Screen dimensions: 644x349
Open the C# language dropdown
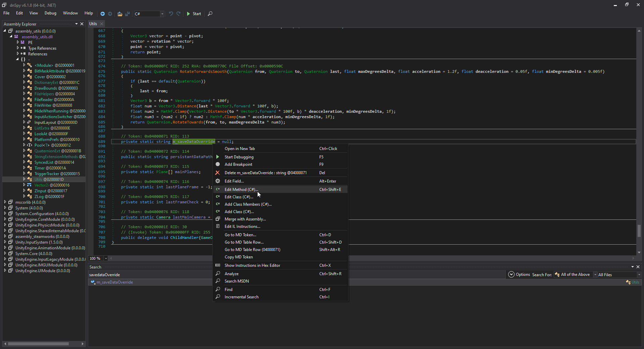pos(162,14)
